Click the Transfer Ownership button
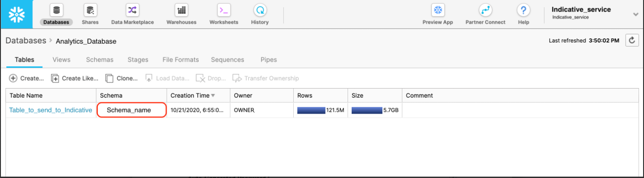 click(265, 78)
